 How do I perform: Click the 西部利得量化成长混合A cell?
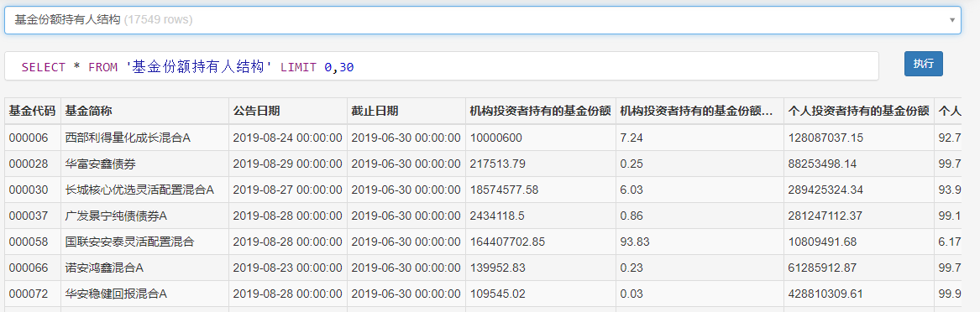(144, 138)
